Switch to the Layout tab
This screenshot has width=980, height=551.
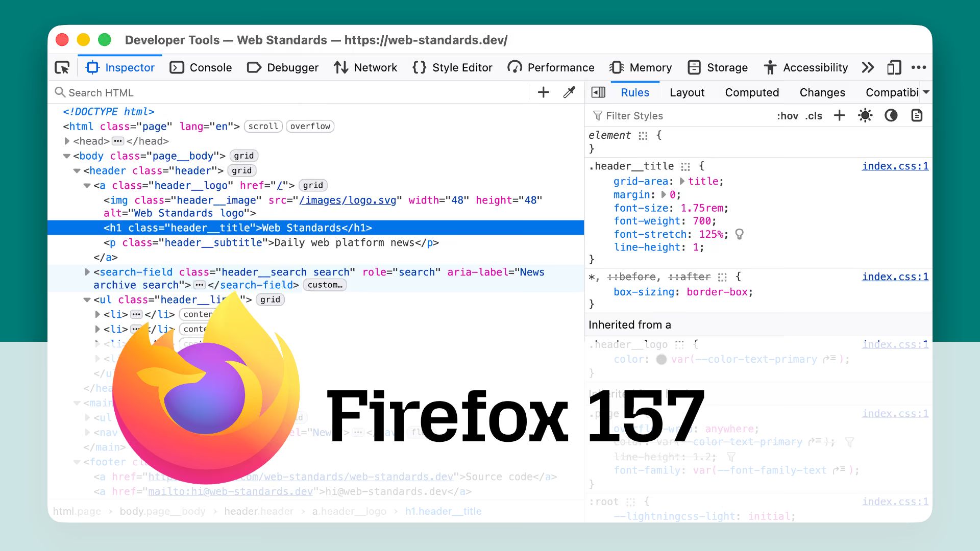pyautogui.click(x=687, y=92)
